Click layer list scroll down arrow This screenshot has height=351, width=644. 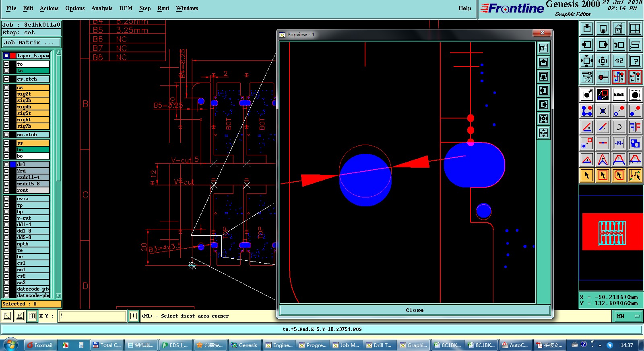(x=58, y=295)
